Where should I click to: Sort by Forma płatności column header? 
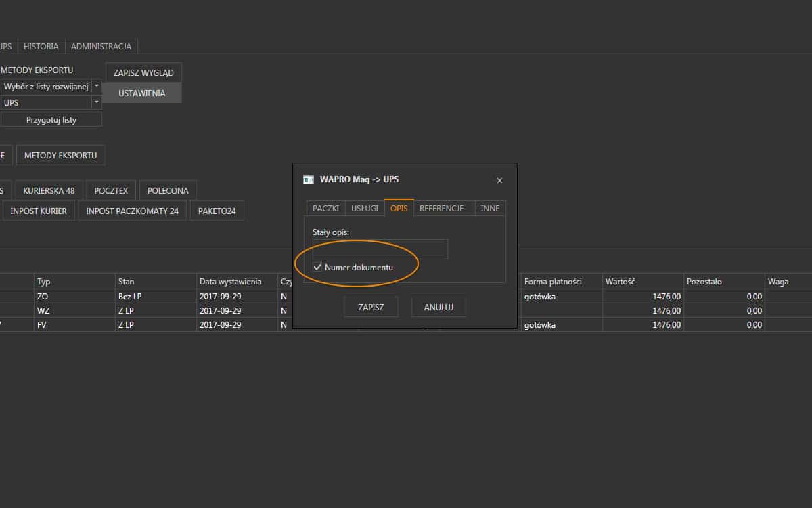point(562,281)
